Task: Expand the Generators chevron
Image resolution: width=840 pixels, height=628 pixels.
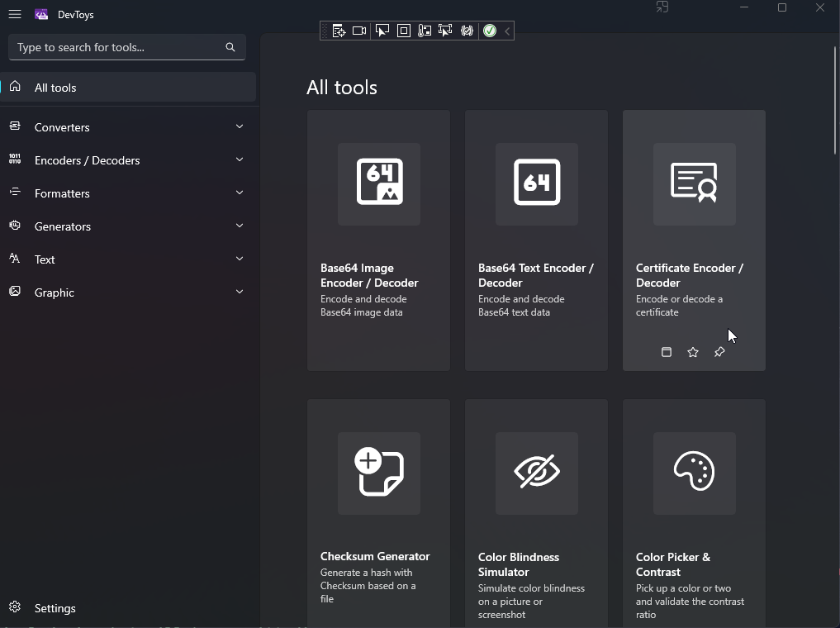Action: (240, 226)
